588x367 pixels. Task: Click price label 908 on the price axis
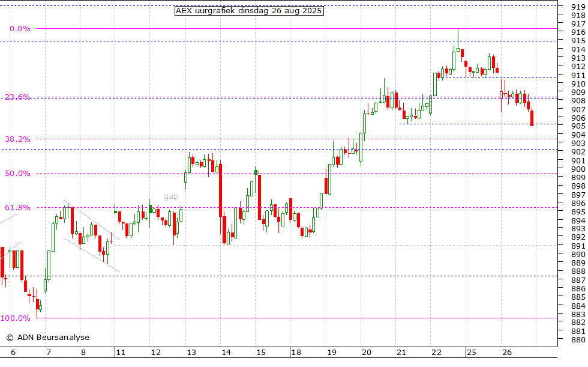click(578, 100)
